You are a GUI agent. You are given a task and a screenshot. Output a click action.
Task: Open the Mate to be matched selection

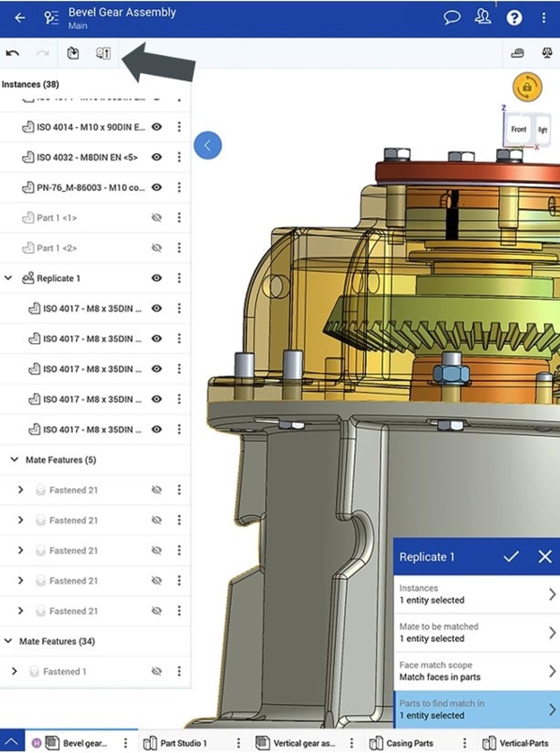(477, 633)
